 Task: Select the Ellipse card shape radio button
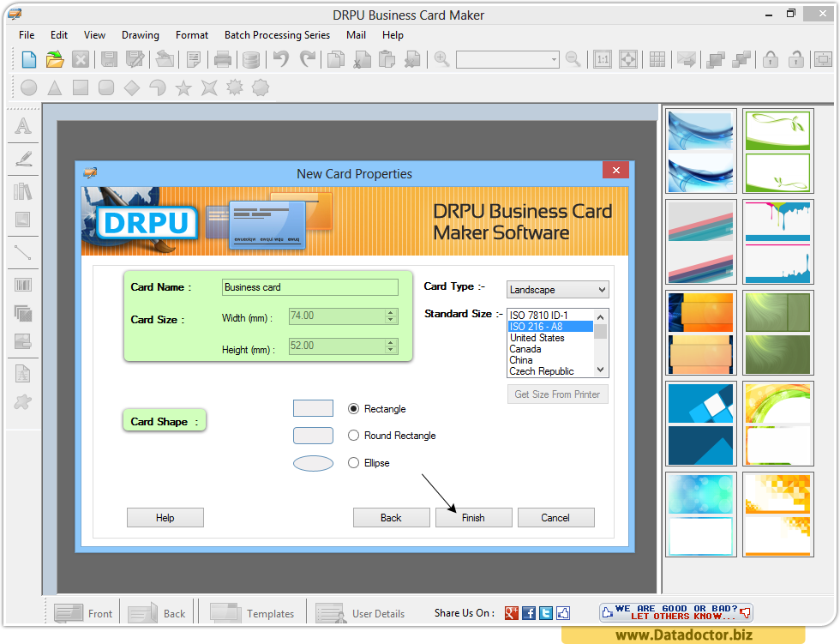click(353, 463)
